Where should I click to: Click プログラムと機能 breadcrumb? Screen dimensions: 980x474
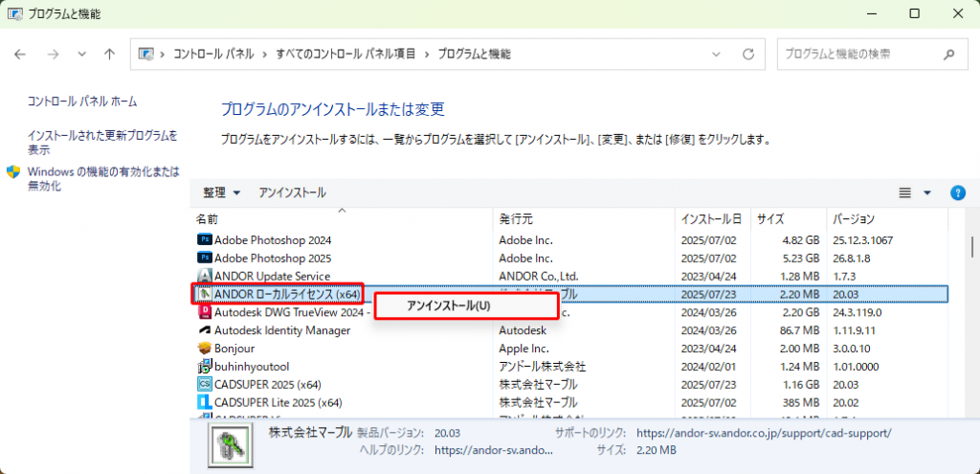point(475,55)
